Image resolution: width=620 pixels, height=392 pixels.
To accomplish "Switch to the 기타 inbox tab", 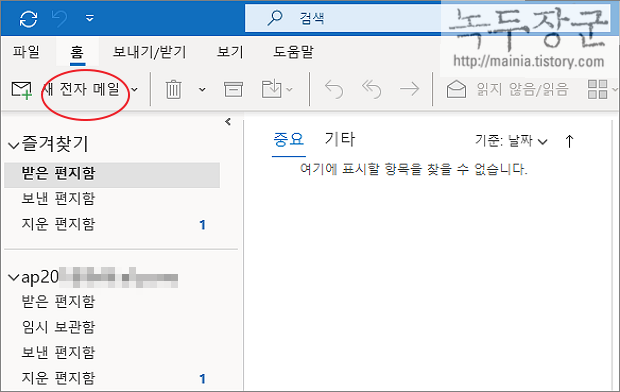I will pos(340,139).
